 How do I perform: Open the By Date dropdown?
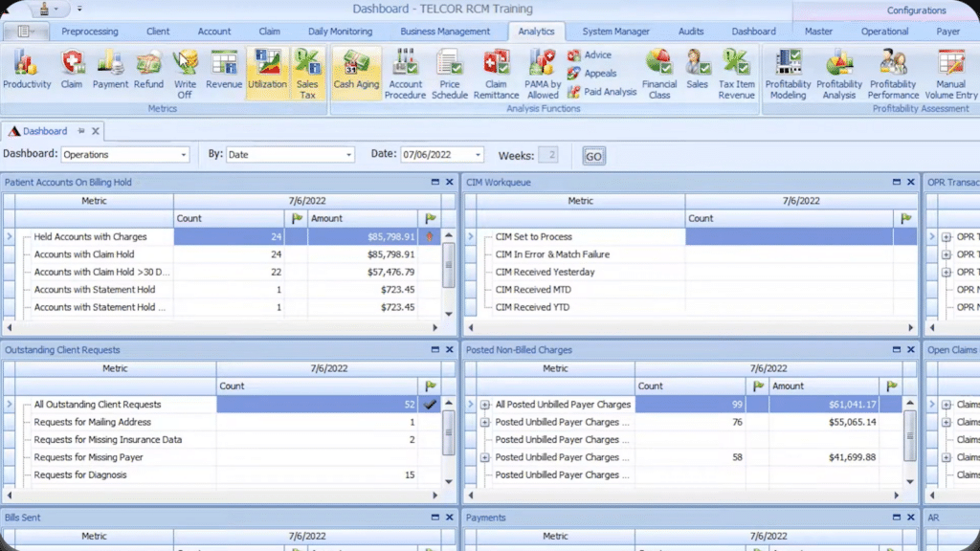coord(348,155)
